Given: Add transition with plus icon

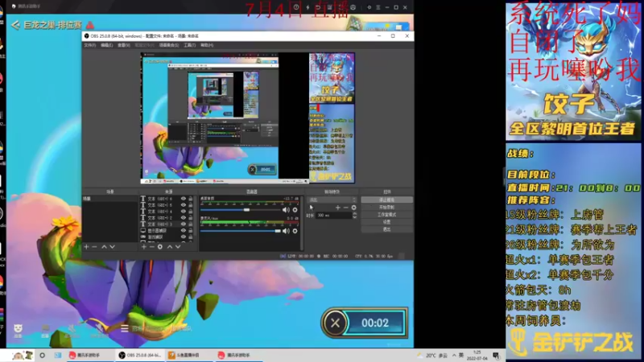Looking at the screenshot, I should click(337, 208).
